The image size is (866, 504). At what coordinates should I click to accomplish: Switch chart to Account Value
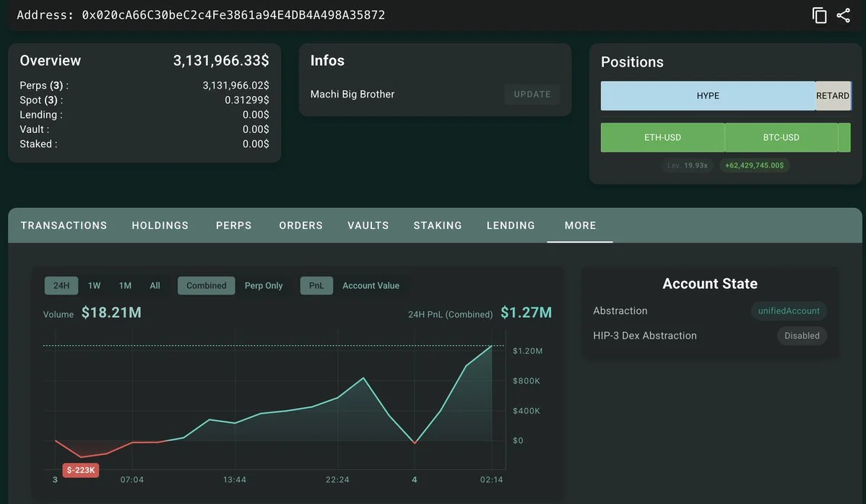tap(371, 285)
